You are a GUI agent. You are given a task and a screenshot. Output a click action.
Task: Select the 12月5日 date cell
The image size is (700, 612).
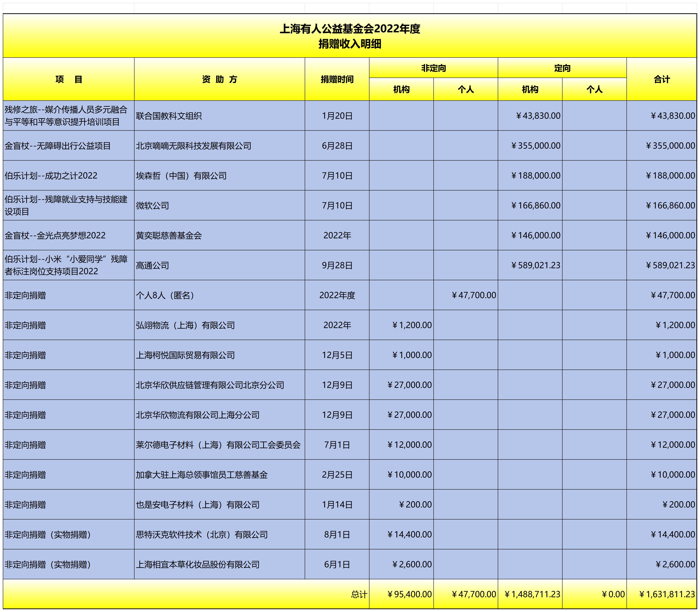(x=337, y=355)
